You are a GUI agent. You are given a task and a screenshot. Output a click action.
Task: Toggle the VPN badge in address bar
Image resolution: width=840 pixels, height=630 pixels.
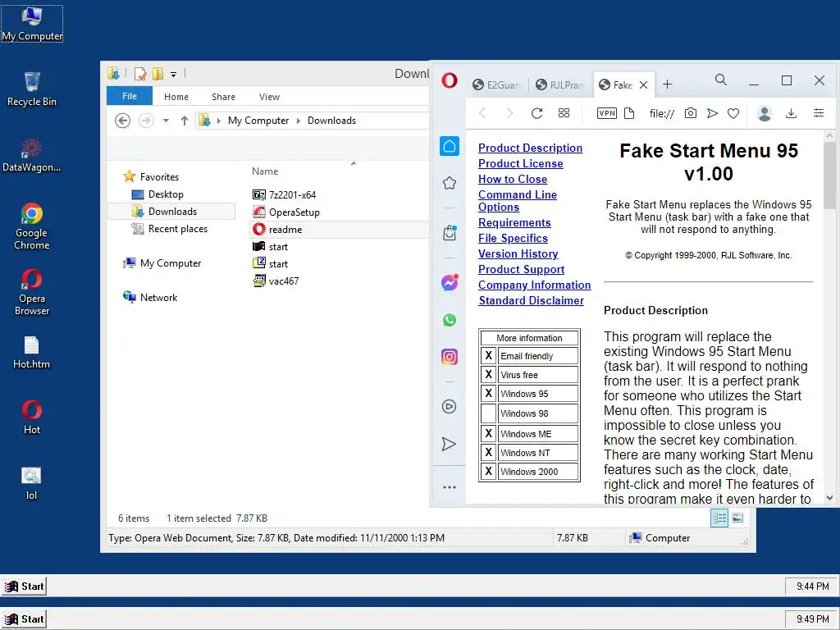(607, 113)
